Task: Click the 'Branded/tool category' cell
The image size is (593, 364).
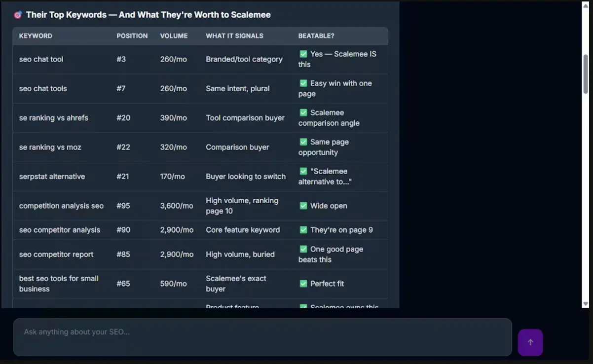Action: 244,59
